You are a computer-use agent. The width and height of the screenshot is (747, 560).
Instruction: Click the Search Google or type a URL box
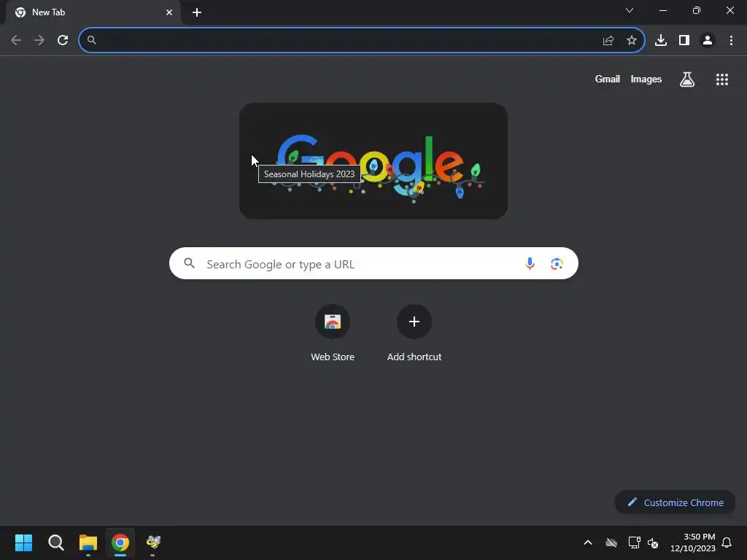(x=374, y=263)
